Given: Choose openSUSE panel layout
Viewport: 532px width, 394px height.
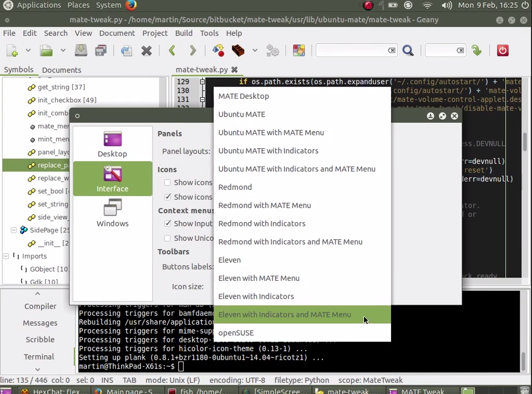Looking at the screenshot, I should (302, 333).
